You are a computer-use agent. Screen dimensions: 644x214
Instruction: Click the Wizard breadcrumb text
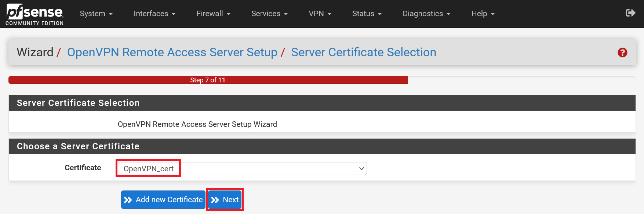35,52
